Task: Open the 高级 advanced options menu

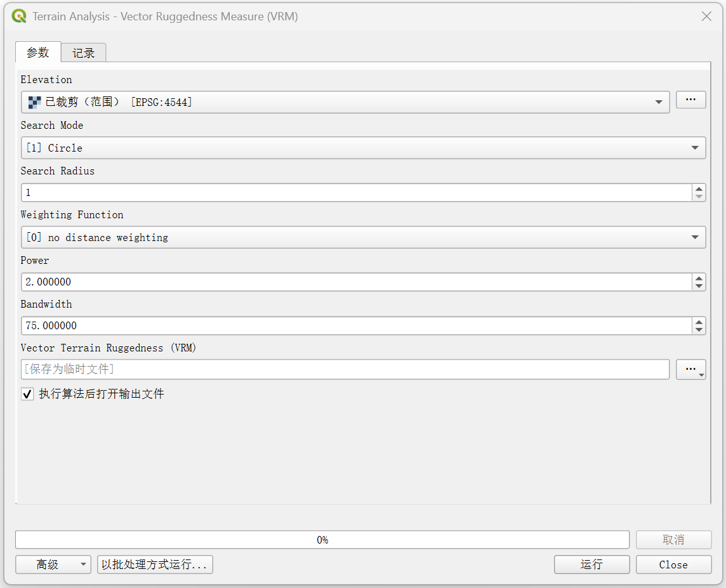Action: coord(53,565)
